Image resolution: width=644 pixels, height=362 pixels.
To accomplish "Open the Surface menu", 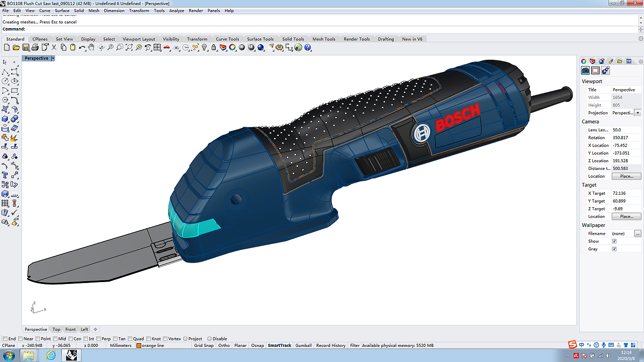I will coord(62,11).
